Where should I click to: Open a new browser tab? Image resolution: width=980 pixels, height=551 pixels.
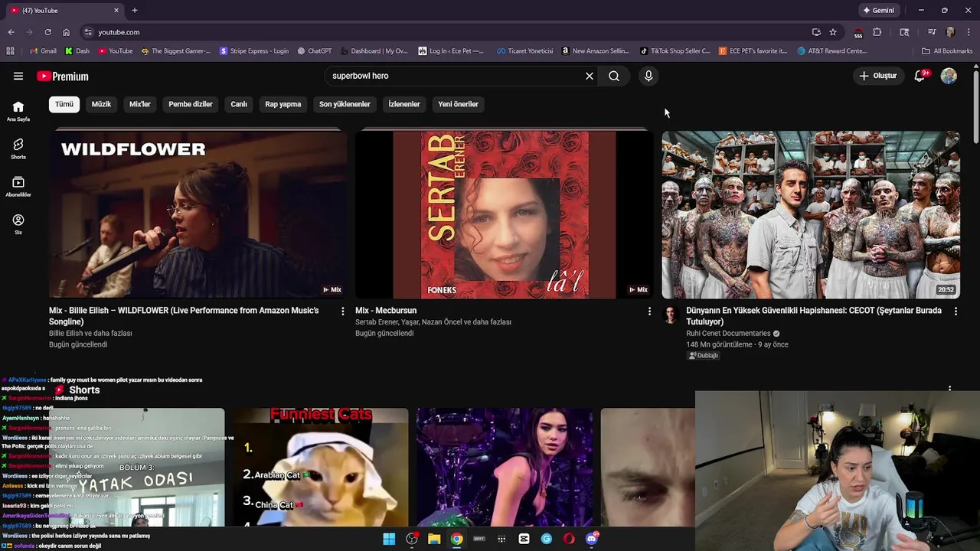click(135, 11)
